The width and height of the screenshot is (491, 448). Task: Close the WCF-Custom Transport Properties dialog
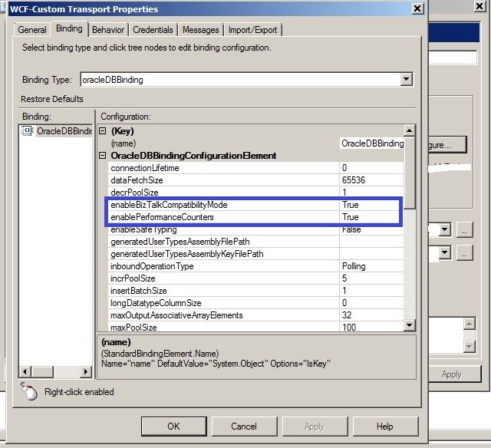(417, 8)
